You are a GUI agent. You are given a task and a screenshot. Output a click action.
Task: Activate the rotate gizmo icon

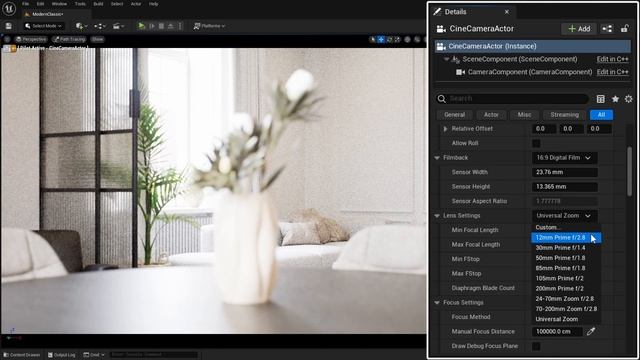tap(389, 40)
